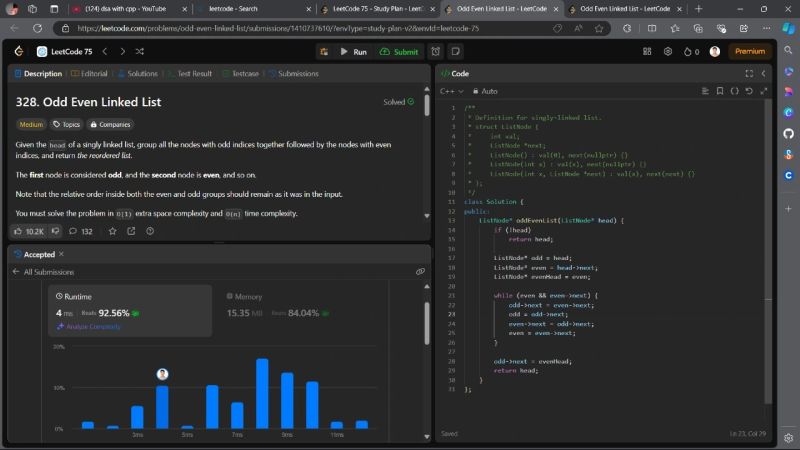This screenshot has height=450, width=800.
Task: Switch to the Description tab
Action: point(38,73)
